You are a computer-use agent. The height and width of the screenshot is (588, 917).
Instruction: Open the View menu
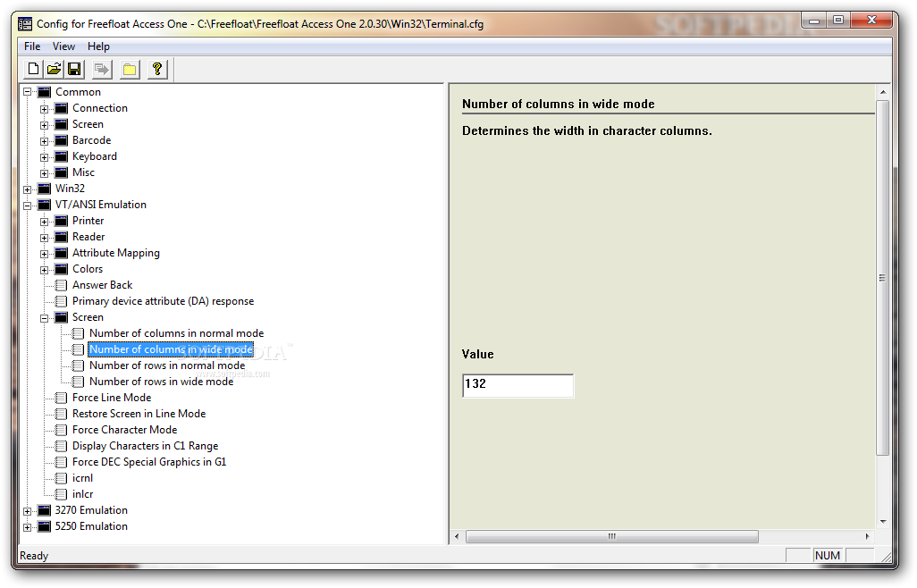(x=63, y=46)
